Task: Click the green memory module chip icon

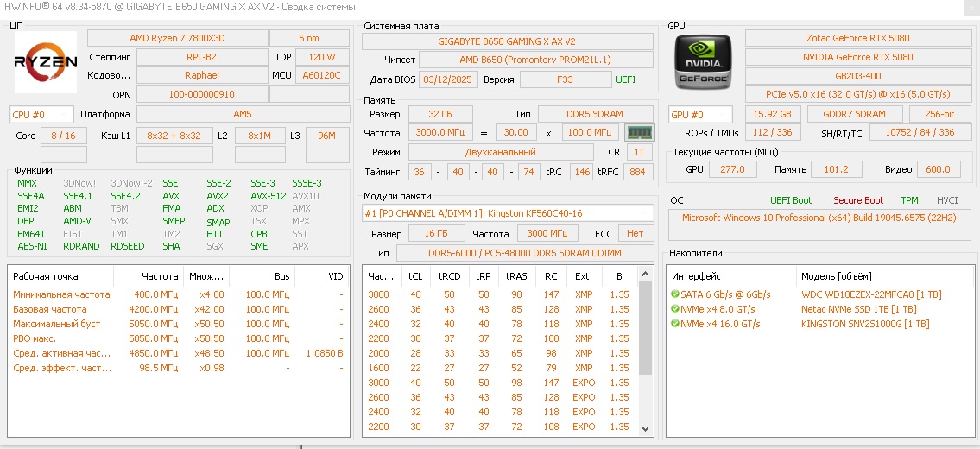Action: [639, 133]
